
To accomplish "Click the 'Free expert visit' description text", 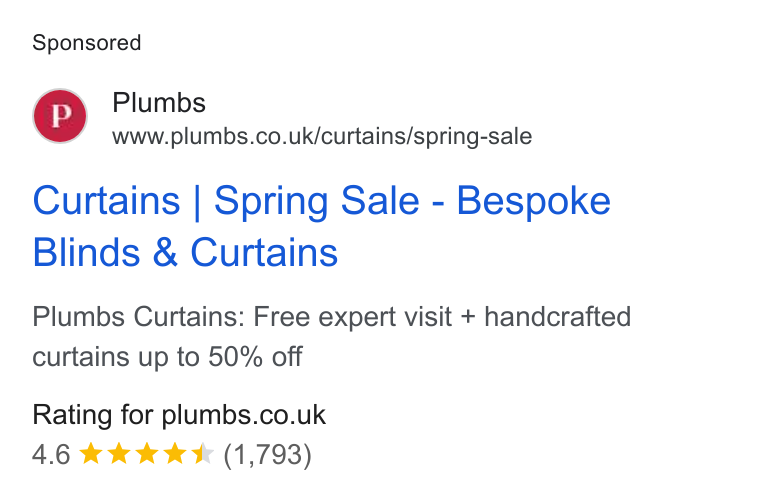I will tap(352, 317).
